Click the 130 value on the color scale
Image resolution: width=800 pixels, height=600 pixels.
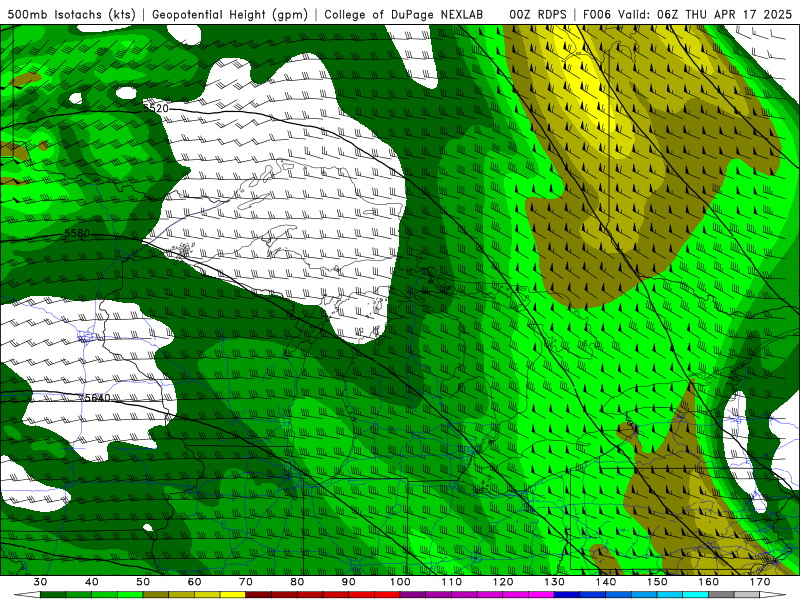point(555,582)
